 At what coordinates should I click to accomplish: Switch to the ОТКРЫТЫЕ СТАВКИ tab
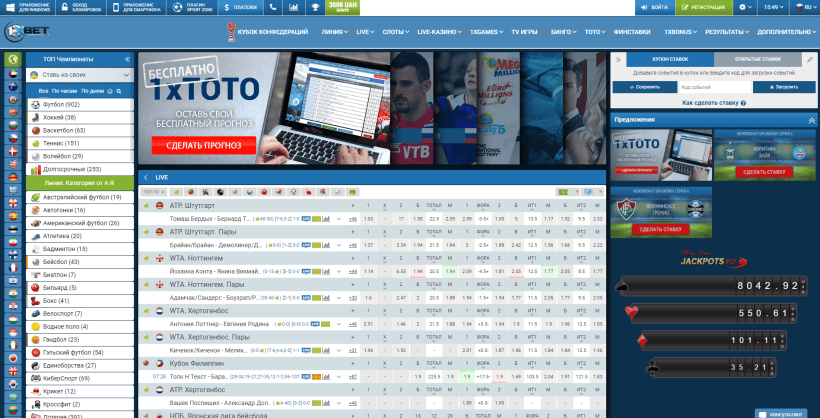(757, 59)
